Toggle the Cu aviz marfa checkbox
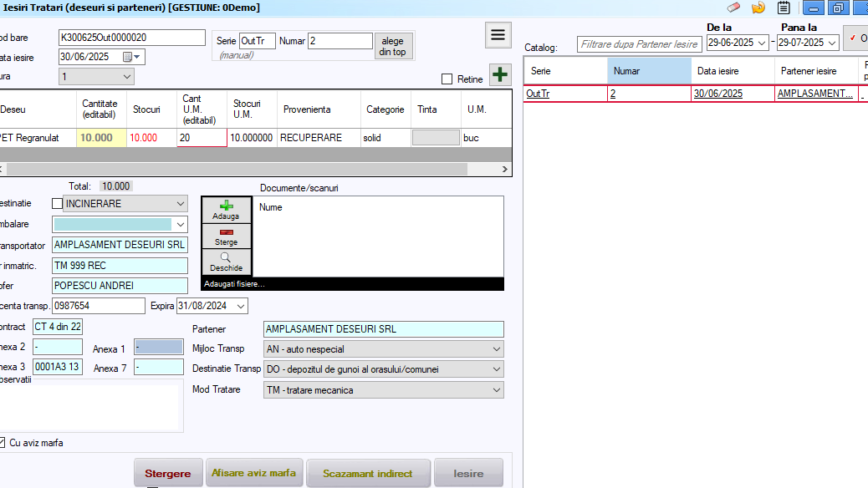Image resolution: width=868 pixels, height=488 pixels. [3, 443]
